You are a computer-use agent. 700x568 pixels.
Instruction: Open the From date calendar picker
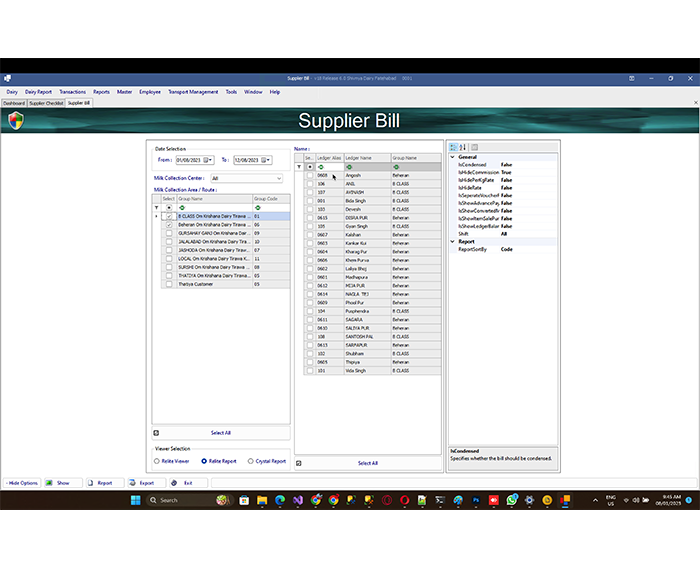click(x=210, y=160)
